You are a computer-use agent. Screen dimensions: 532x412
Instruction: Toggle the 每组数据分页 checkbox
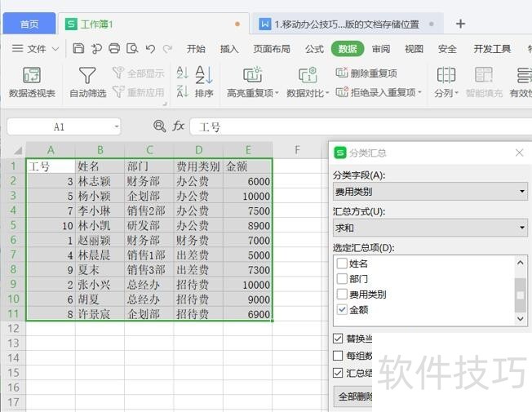click(x=338, y=356)
